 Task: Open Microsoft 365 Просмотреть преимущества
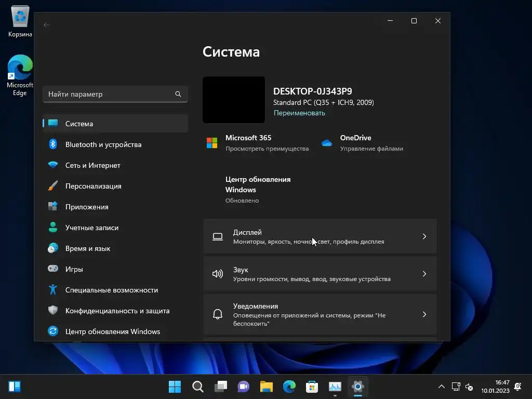pyautogui.click(x=267, y=149)
